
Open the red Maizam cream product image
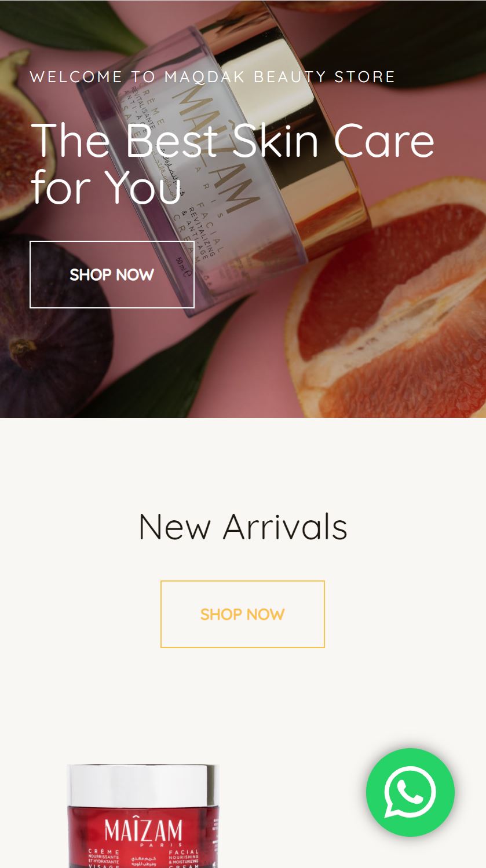(143, 816)
